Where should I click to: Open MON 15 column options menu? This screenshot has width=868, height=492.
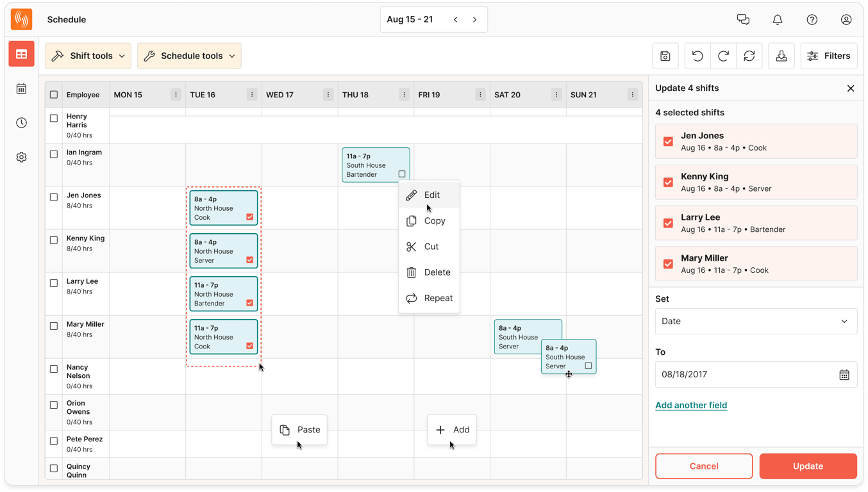176,95
